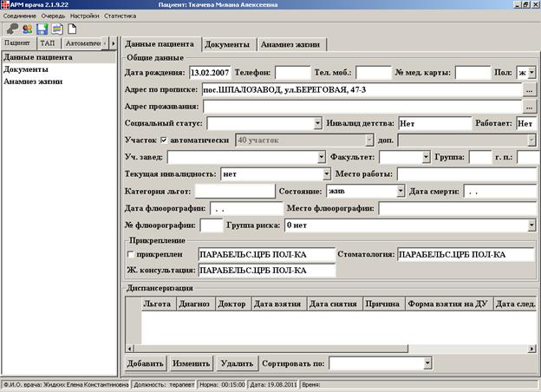This screenshot has height=392, width=541.
Task: Open the patients/users icon in toolbar
Action: tap(27, 29)
